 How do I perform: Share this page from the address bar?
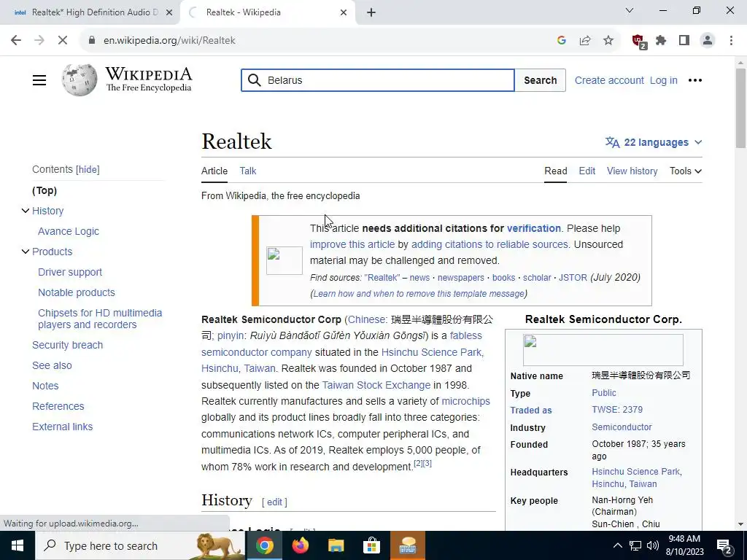pyautogui.click(x=584, y=41)
